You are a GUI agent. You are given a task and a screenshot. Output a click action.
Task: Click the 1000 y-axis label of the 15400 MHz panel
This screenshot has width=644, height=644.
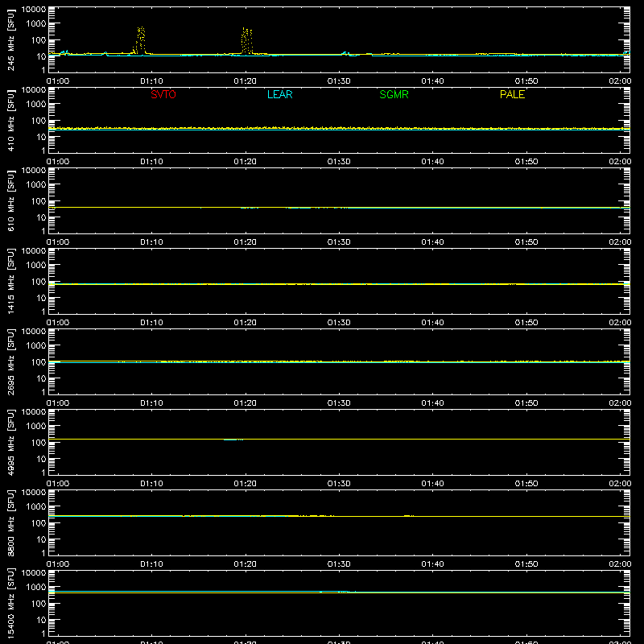click(x=36, y=588)
